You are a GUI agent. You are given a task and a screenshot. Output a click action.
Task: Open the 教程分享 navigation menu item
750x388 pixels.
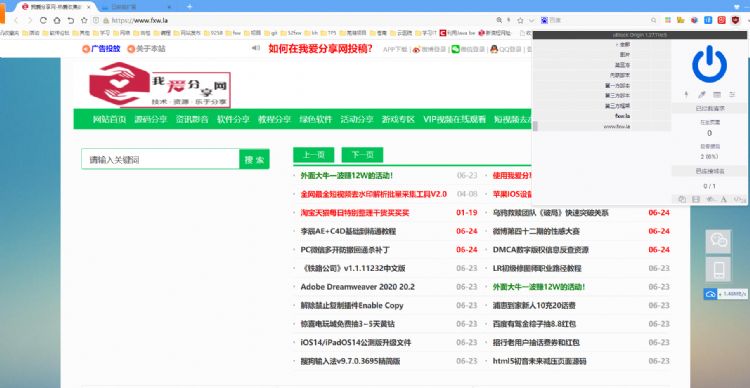pos(275,120)
